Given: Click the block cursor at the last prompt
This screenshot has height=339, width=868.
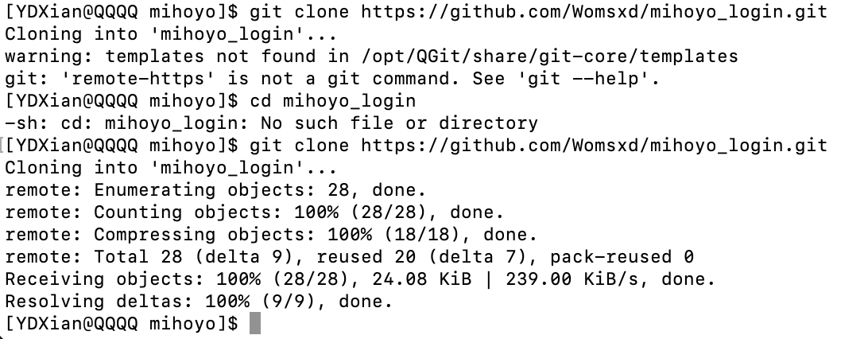Looking at the screenshot, I should click(x=254, y=323).
